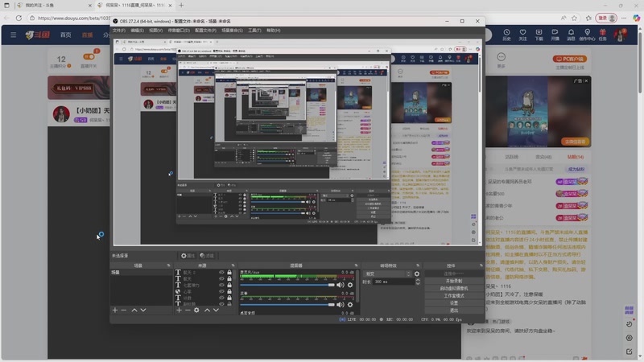Add page to browser favorites star
This screenshot has height=362, width=644.
point(574,18)
